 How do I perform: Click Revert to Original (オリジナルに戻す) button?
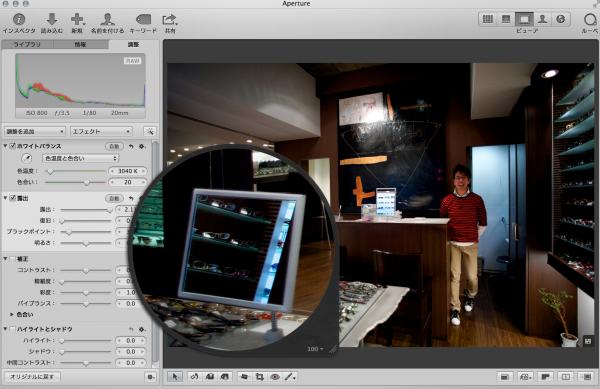point(33,376)
